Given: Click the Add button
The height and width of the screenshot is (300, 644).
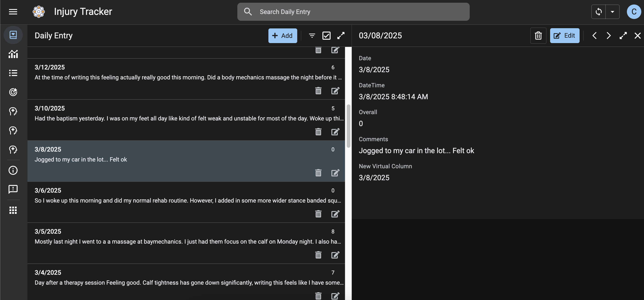Looking at the screenshot, I should pos(283,36).
